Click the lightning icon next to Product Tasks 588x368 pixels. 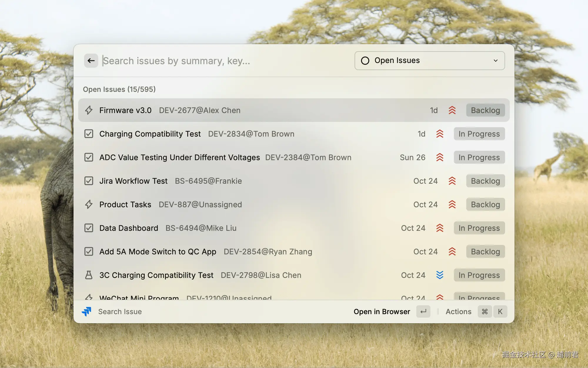pos(89,205)
